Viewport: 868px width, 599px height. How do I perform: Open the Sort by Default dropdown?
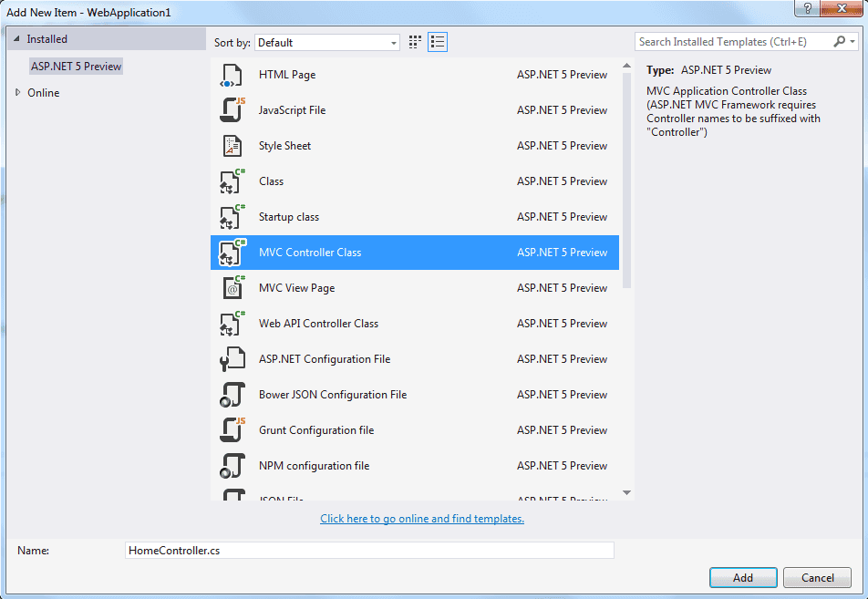[327, 43]
